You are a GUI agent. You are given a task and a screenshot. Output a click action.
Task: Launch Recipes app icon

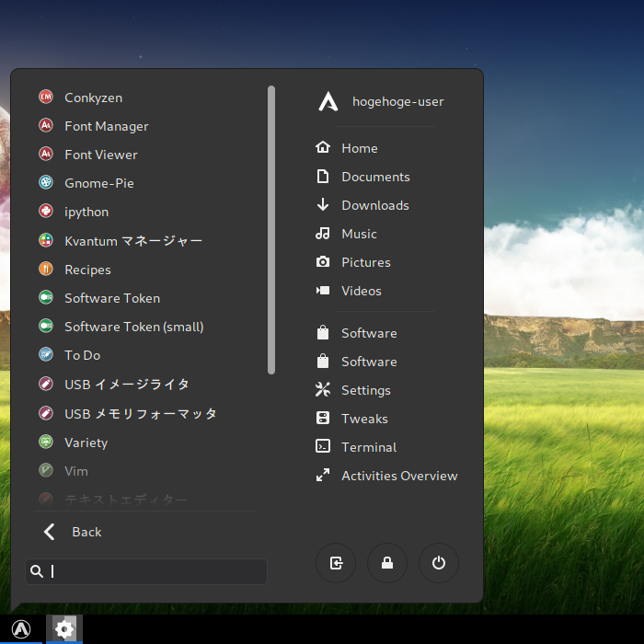click(46, 269)
